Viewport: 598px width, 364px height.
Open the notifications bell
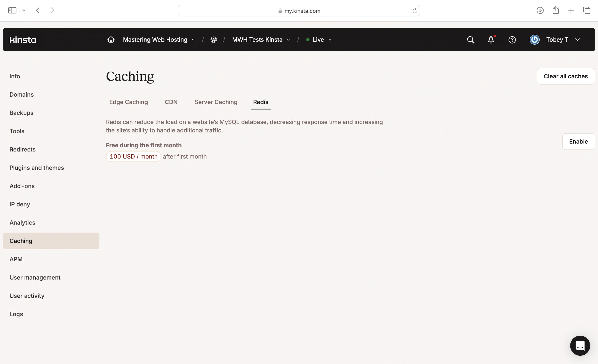491,40
